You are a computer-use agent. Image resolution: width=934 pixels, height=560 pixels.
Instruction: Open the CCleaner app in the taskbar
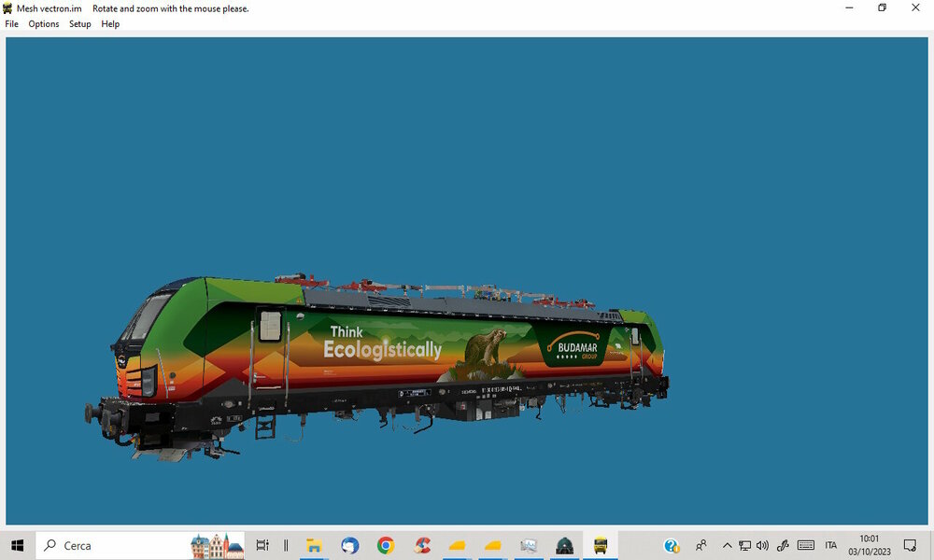pos(422,545)
